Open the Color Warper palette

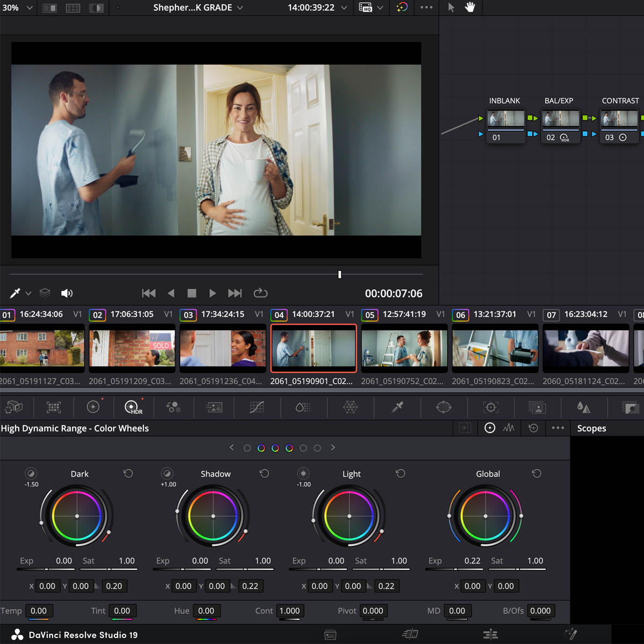pyautogui.click(x=350, y=407)
